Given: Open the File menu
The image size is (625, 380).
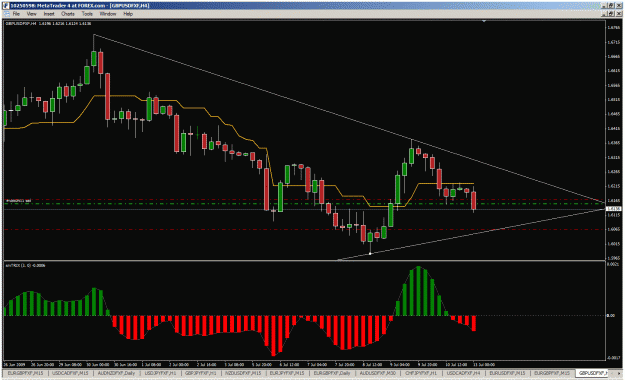Looking at the screenshot, I should (16, 14).
